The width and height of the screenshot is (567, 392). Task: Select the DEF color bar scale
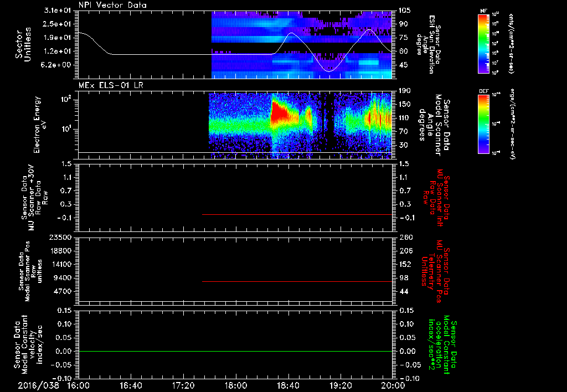pos(484,124)
